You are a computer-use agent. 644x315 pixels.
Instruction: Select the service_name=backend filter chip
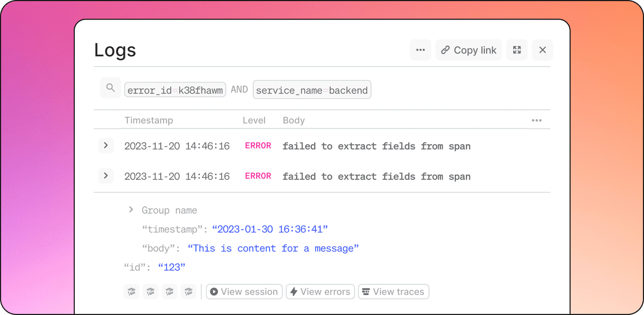click(312, 90)
